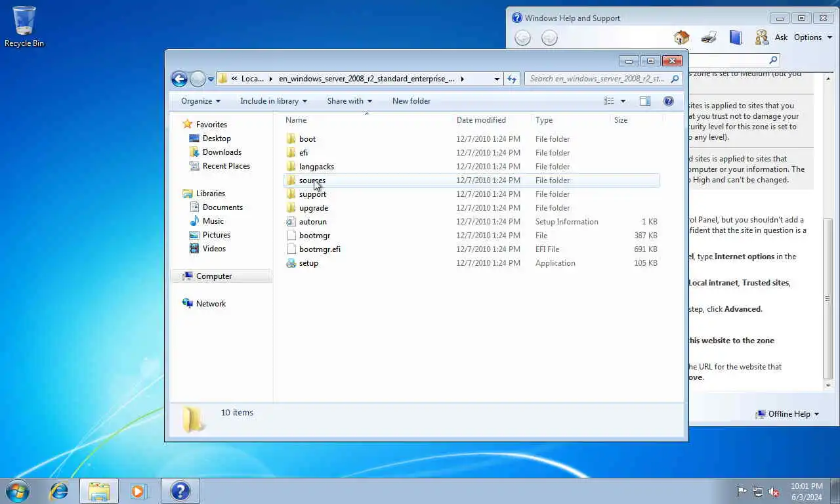The image size is (840, 504).
Task: Open recent pages dropdown beside Forward
Action: (211, 79)
